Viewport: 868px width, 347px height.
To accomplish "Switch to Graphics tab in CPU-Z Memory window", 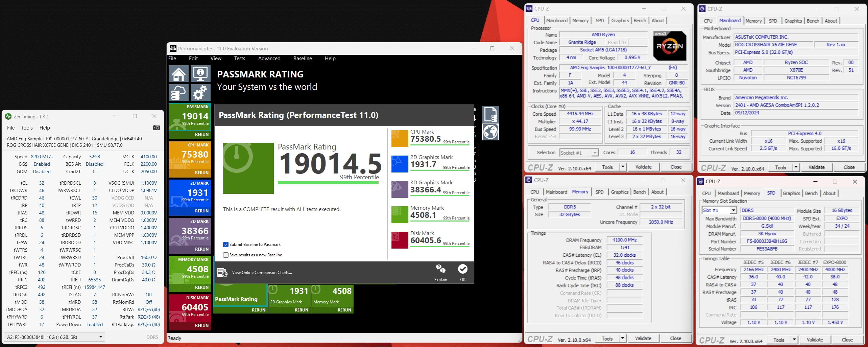I will 620,192.
